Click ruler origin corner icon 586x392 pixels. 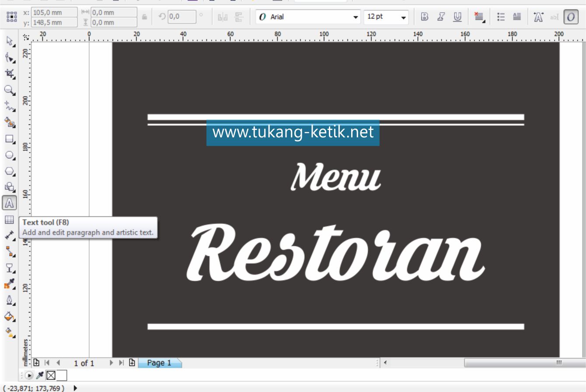[x=26, y=37]
